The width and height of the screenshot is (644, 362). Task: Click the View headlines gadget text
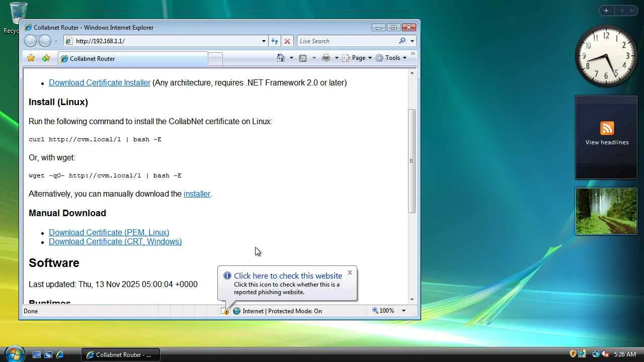coord(607,142)
